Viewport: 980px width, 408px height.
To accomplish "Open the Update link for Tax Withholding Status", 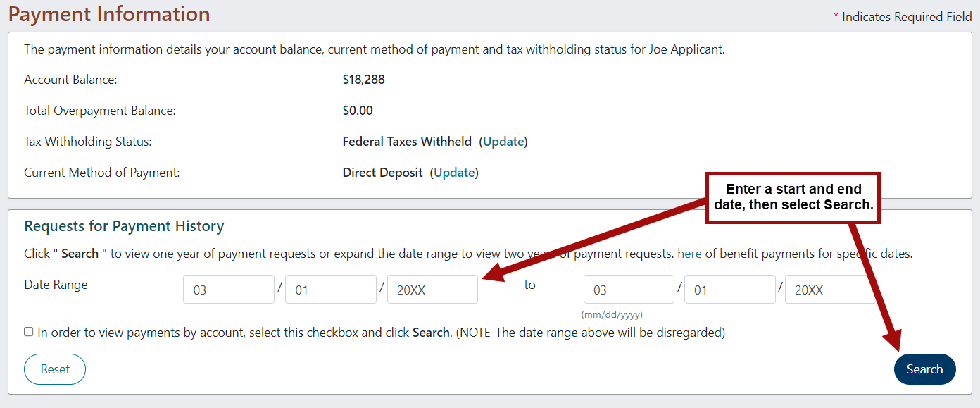I will tap(503, 142).
